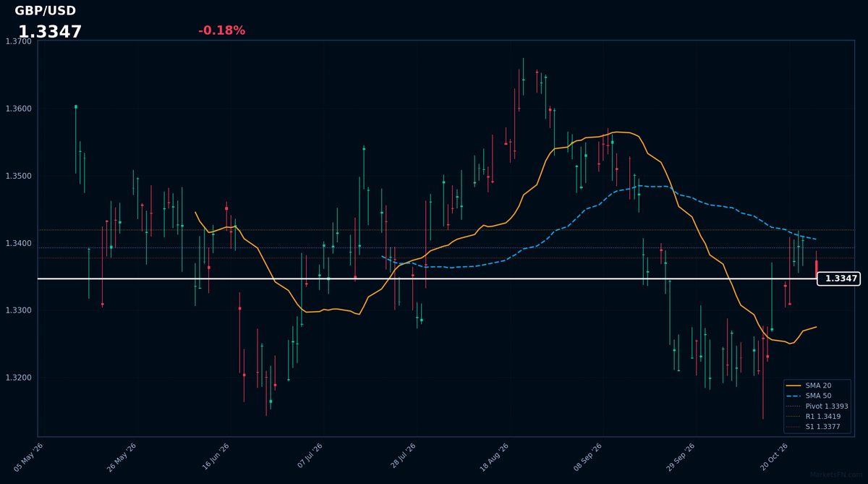
Task: Click the 05 May '26 date label
Action: coord(29,457)
